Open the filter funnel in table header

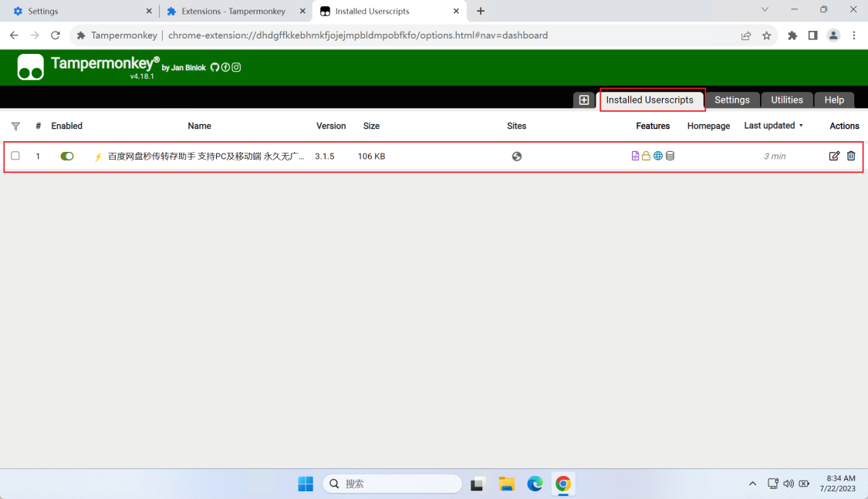pyautogui.click(x=15, y=126)
